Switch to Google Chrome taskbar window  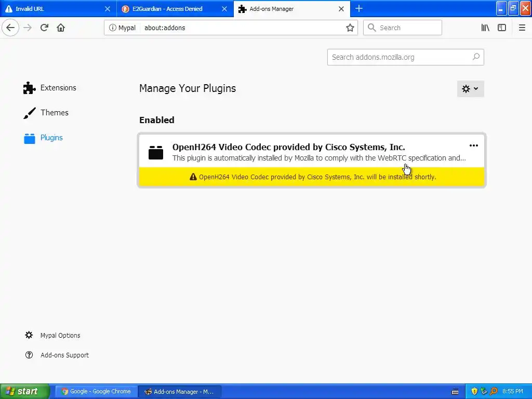tap(96, 391)
